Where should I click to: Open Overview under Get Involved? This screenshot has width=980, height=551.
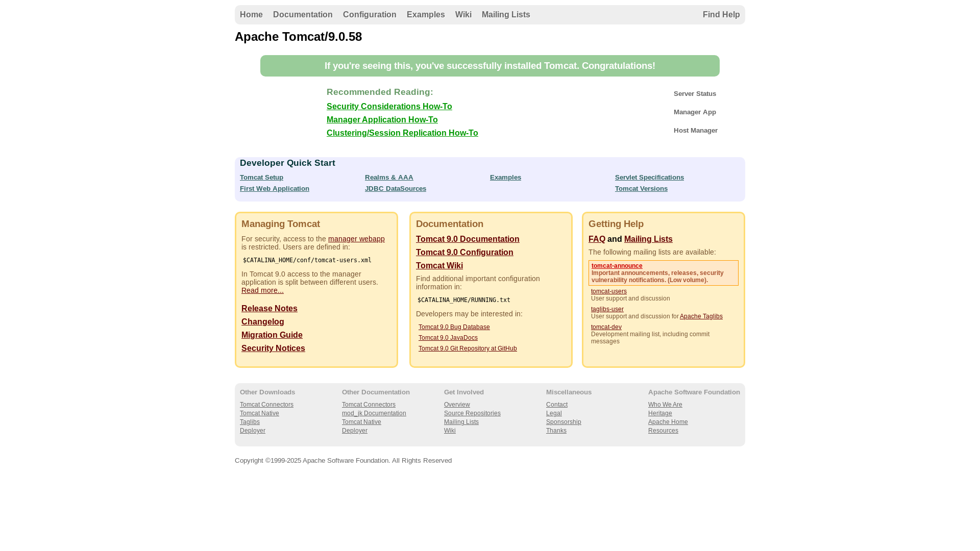(x=457, y=405)
